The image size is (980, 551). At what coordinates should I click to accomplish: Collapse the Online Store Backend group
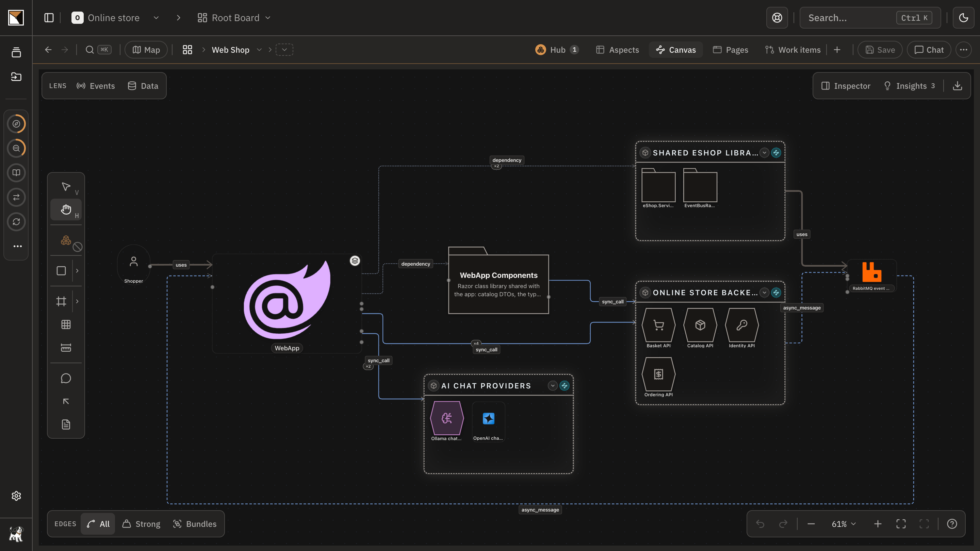coord(764,293)
